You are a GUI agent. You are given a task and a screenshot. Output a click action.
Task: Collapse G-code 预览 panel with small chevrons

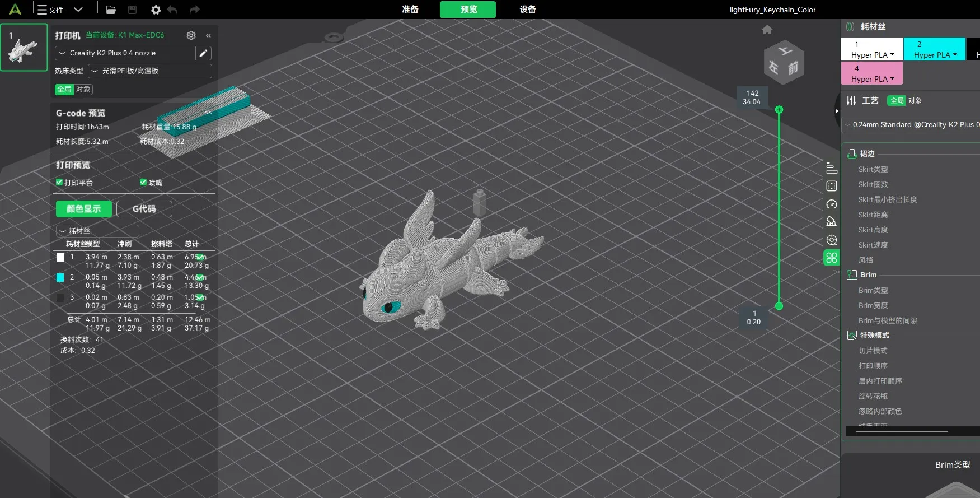pos(208,113)
